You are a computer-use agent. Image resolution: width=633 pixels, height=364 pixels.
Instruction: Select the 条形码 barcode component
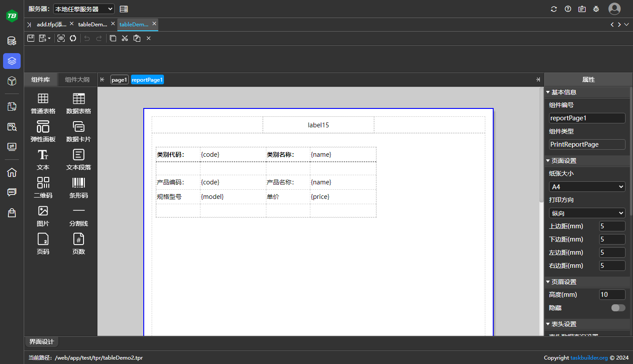[x=79, y=188]
